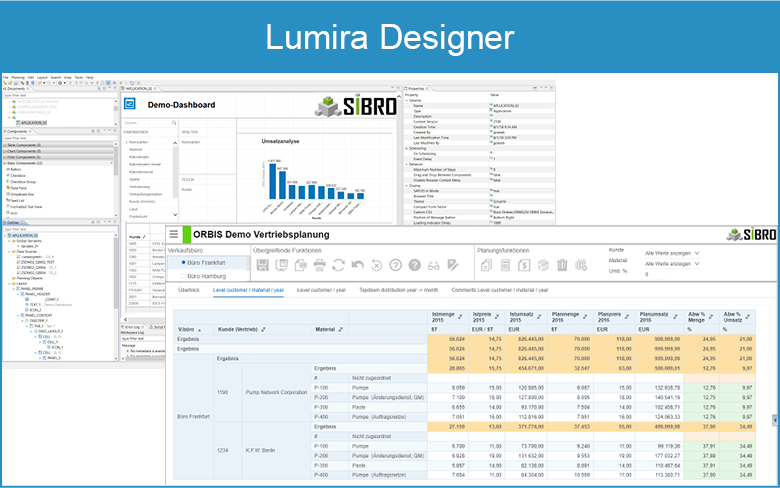780x488 pixels.
Task: Click the sort arrow icon next to V.büro header
Action: pos(200,330)
